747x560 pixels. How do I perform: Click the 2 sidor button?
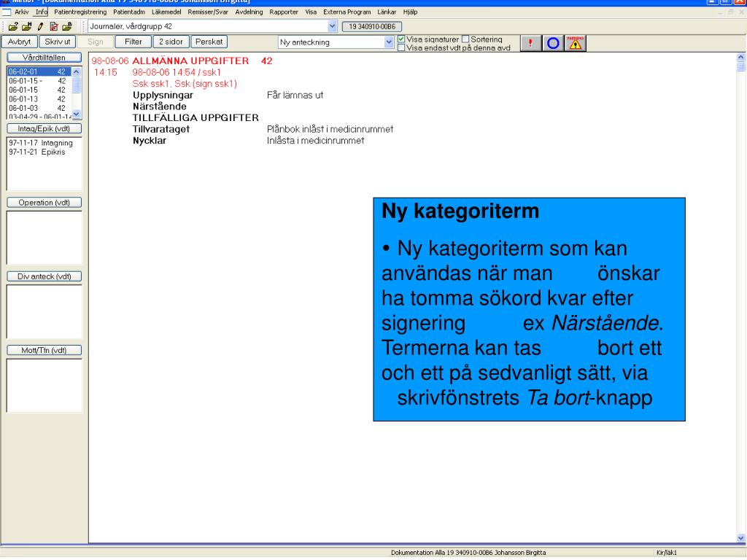point(171,42)
